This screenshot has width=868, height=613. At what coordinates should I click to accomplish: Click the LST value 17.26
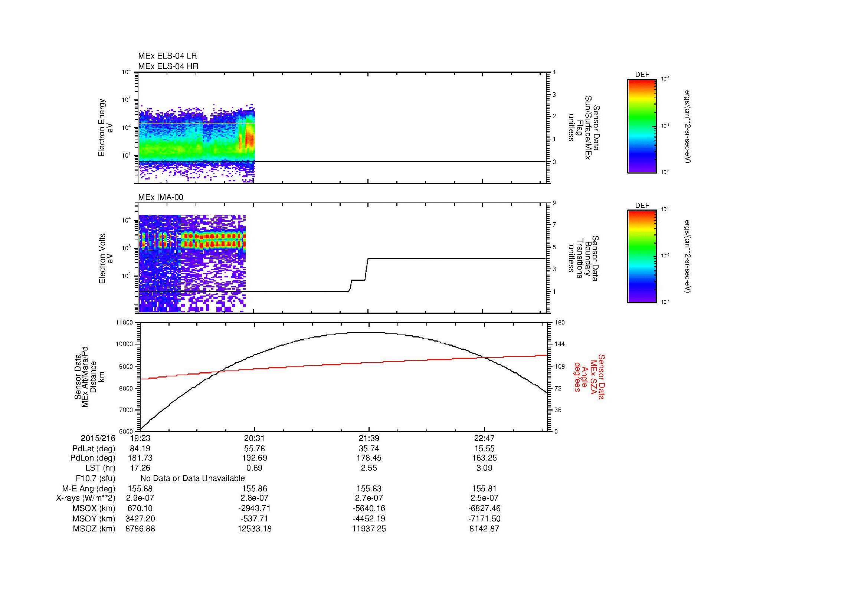[140, 468]
